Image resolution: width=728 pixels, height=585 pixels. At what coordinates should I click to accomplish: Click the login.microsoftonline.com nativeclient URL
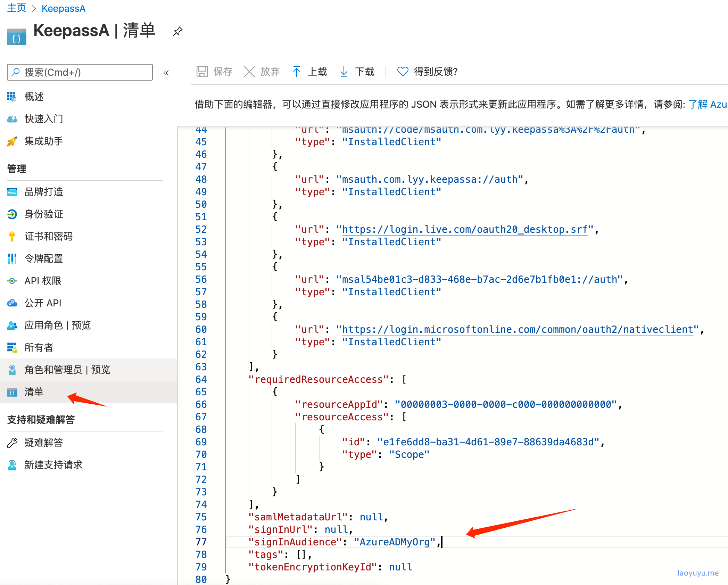(518, 329)
